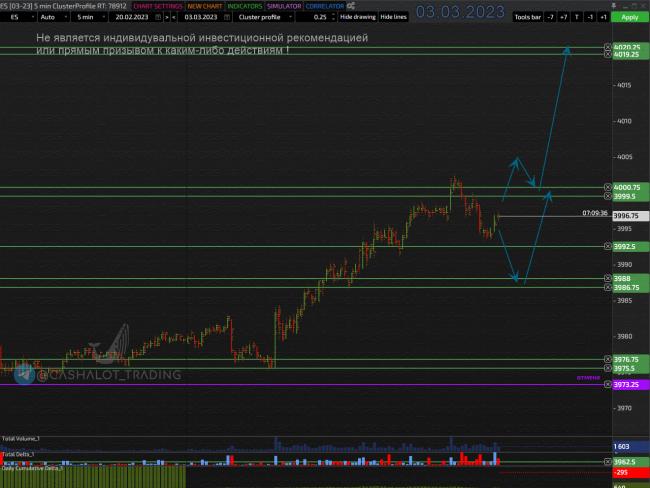This screenshot has width=650, height=488.
Task: Select the purple 3973.25 price label
Action: (631, 384)
